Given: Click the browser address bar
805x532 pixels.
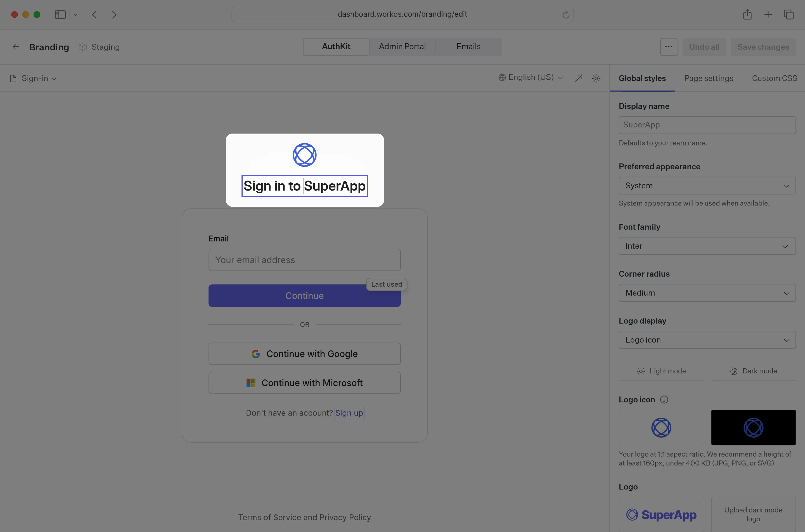Looking at the screenshot, I should (x=402, y=15).
